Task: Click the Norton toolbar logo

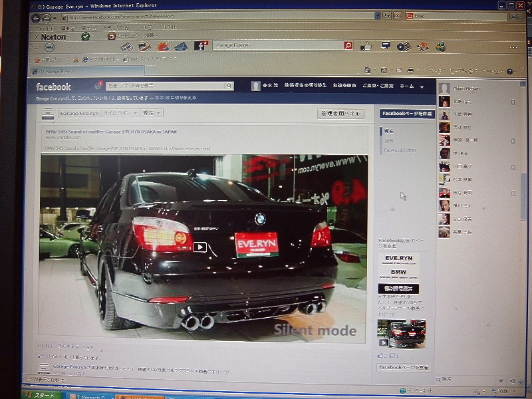Action: click(x=54, y=37)
